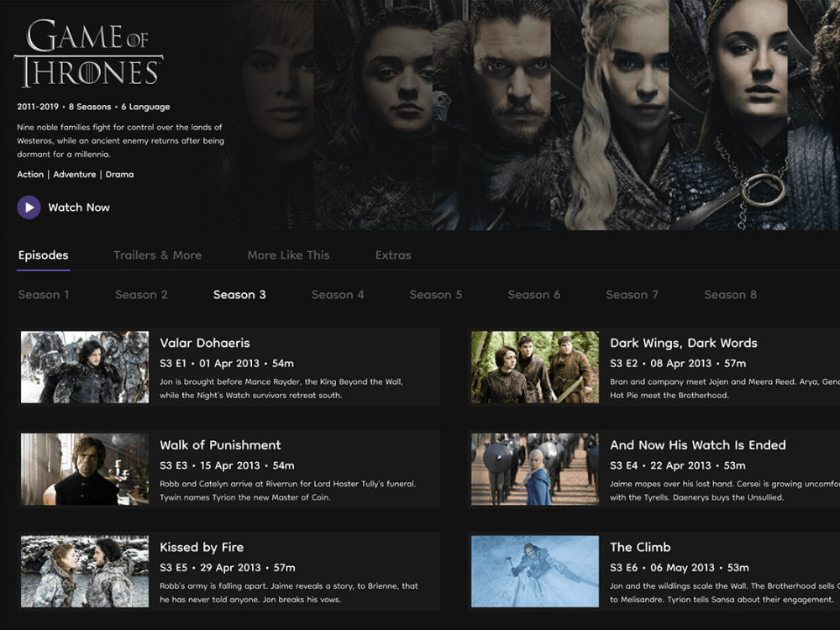The image size is (840, 630).
Task: Open the More Like This tab
Action: [288, 255]
